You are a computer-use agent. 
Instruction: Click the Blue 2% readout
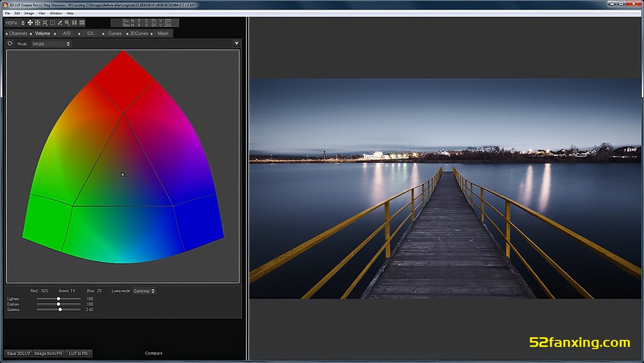94,291
